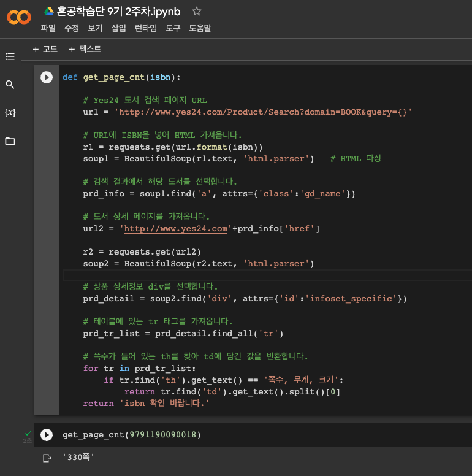Viewport: 472px width, 476px height.
Task: Click the comment '# HTML 파싱'
Action: point(356,158)
